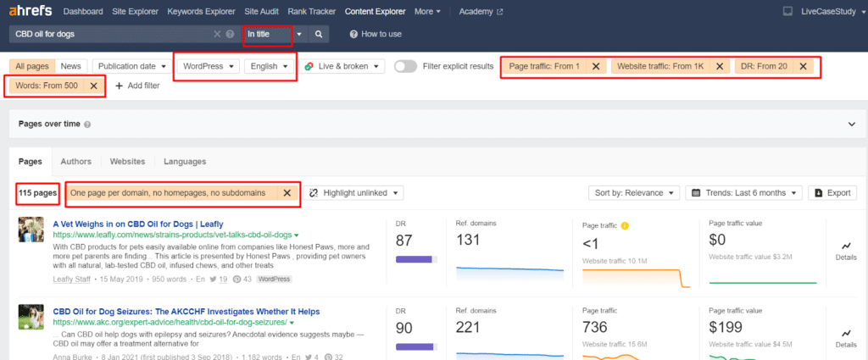Open the Publication date dropdown
Image resolution: width=868 pixels, height=360 pixels.
(x=131, y=66)
